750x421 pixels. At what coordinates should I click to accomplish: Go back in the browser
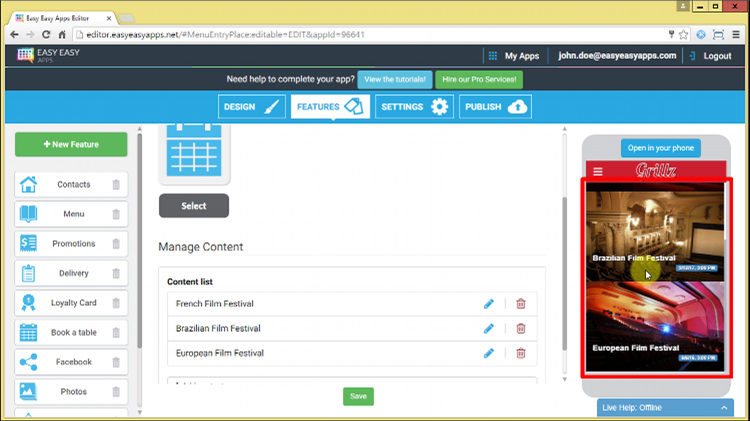[x=14, y=34]
